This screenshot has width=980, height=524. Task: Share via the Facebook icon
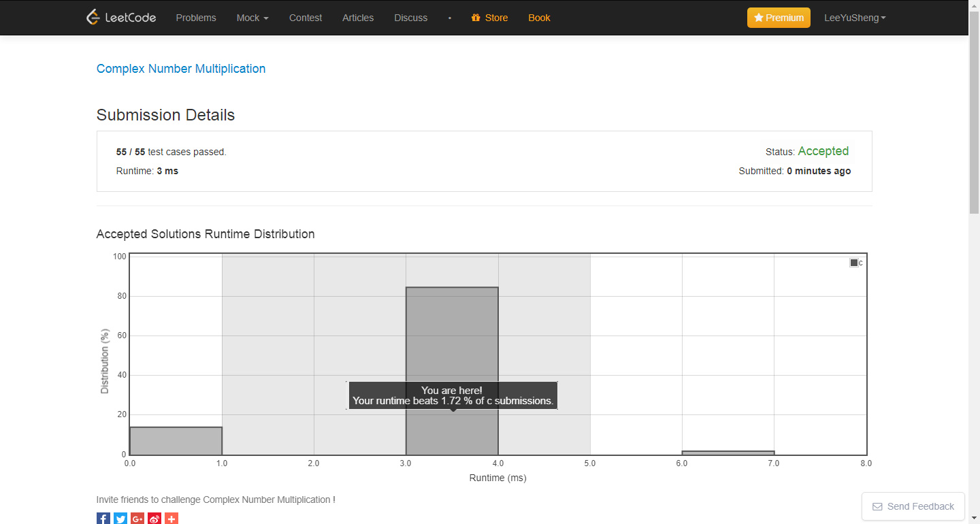pos(103,519)
